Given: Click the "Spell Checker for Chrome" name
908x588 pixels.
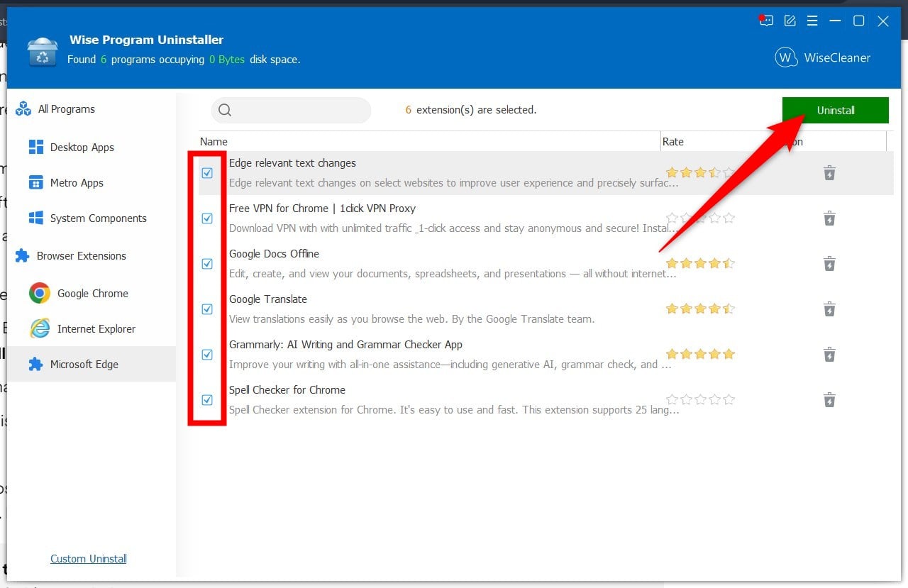Looking at the screenshot, I should 287,390.
